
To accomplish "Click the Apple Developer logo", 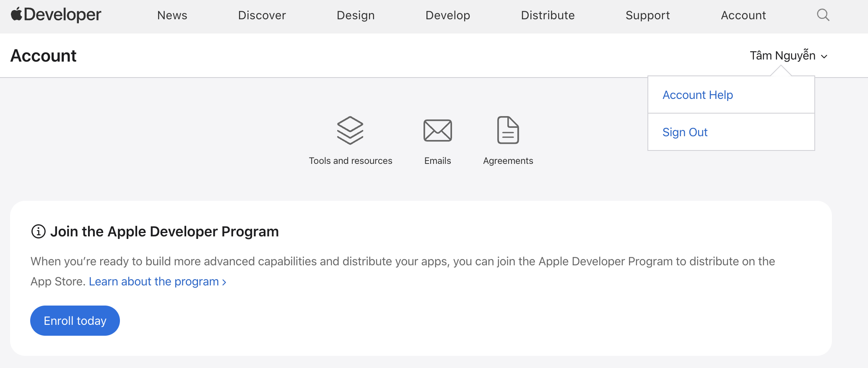I will click(56, 15).
